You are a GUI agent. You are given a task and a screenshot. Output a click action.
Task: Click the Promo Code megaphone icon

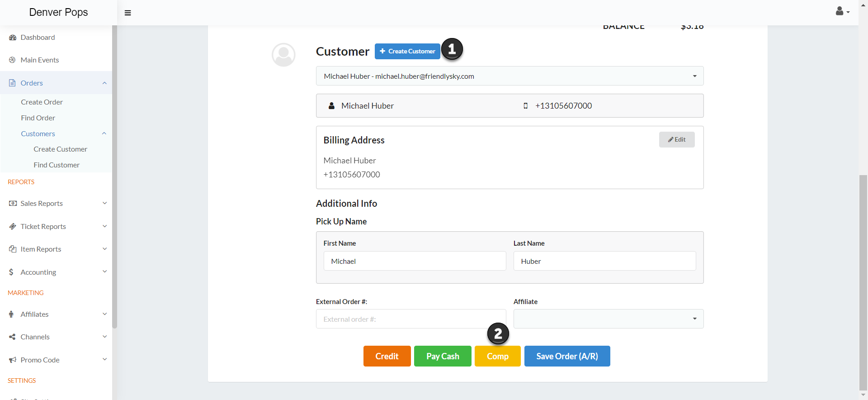[x=13, y=360]
